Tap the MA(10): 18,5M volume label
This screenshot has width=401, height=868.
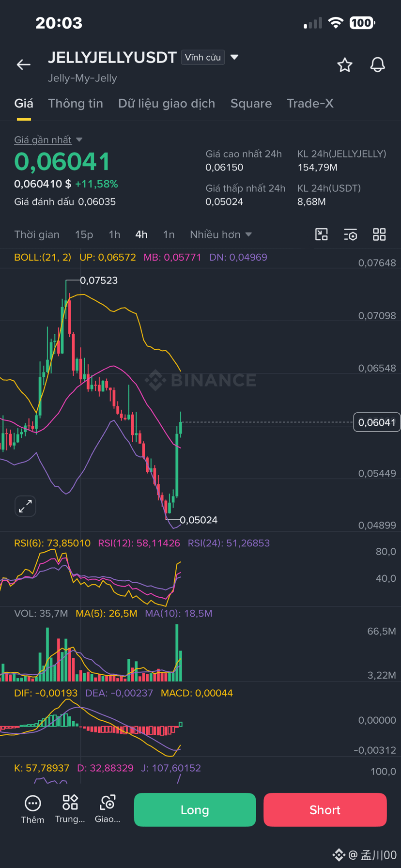click(179, 613)
